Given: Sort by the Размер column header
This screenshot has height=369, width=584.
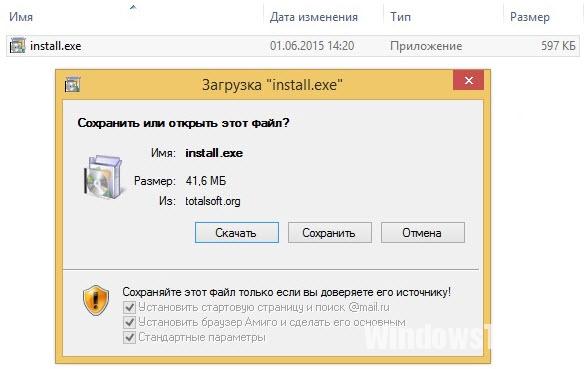Looking at the screenshot, I should [530, 17].
